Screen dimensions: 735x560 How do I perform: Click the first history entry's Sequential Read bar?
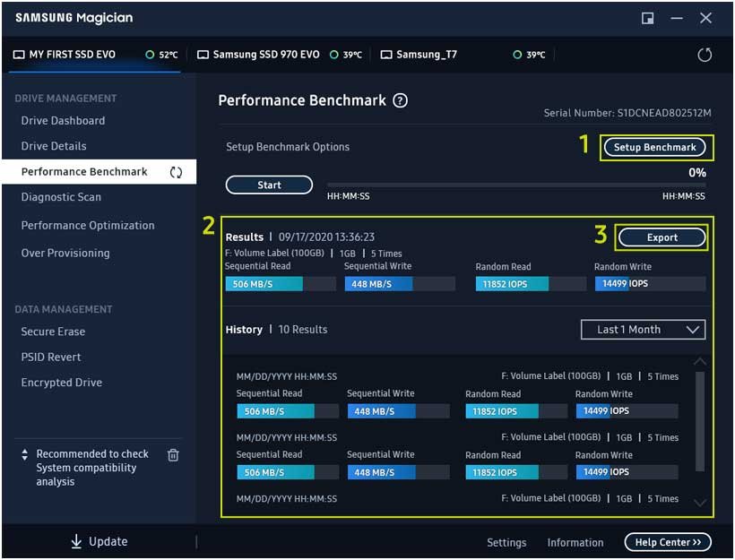288,411
